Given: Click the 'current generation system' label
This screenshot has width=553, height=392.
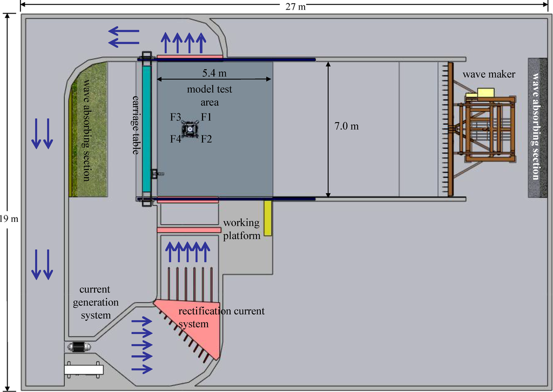Looking at the screenshot, I should [x=96, y=302].
